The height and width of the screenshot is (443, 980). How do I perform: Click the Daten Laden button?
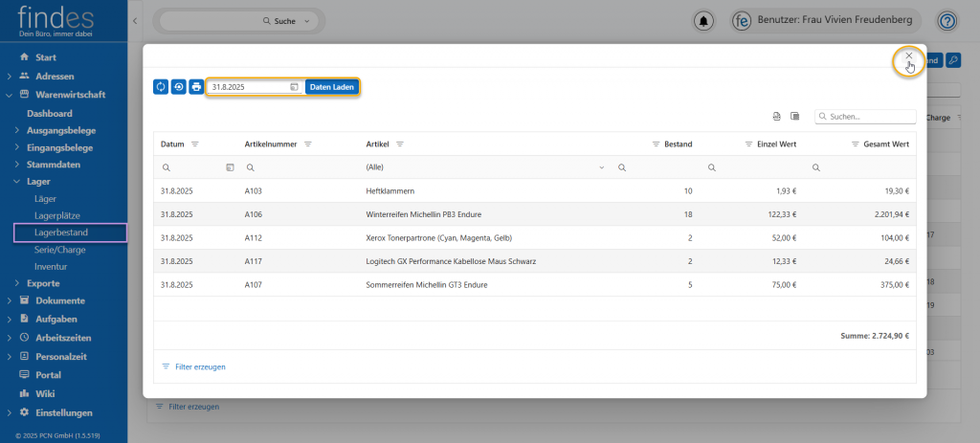click(x=332, y=87)
